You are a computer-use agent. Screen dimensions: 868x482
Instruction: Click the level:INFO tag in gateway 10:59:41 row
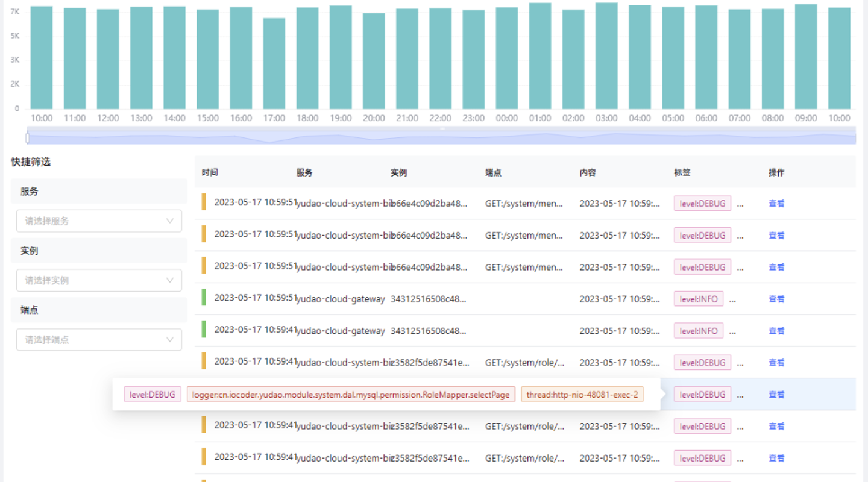point(699,331)
